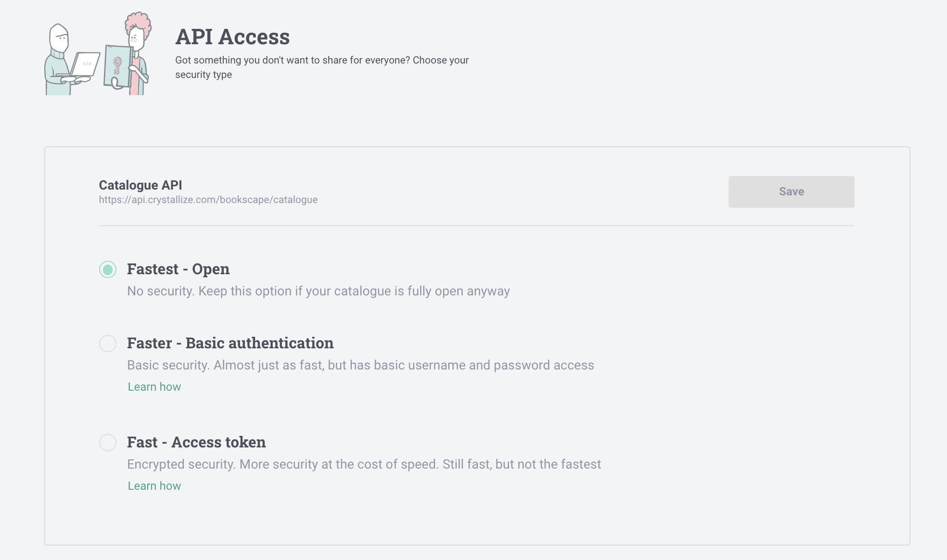Image resolution: width=947 pixels, height=560 pixels.
Task: Open Learn how link under Access token
Action: pos(154,486)
